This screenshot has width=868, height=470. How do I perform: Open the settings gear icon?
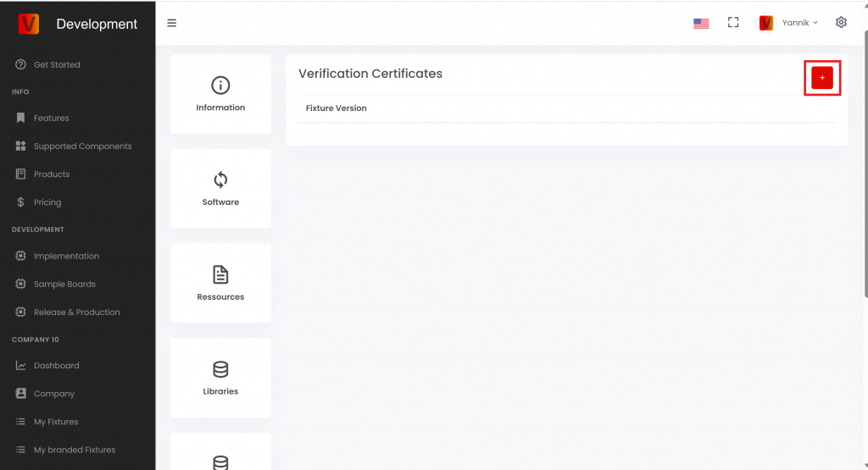tap(841, 23)
